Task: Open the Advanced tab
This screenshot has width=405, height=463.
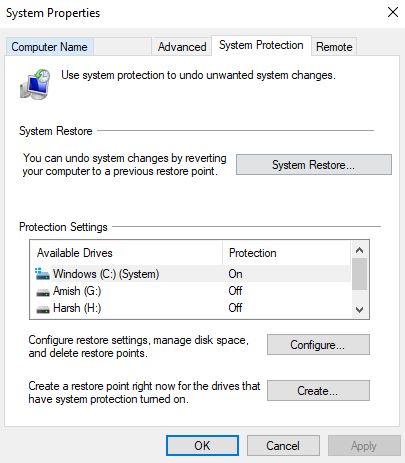Action: click(182, 47)
